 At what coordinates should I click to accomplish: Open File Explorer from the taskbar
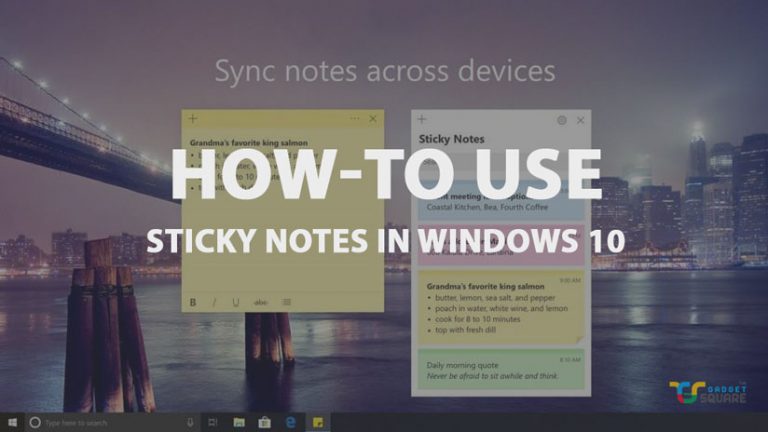[239, 422]
